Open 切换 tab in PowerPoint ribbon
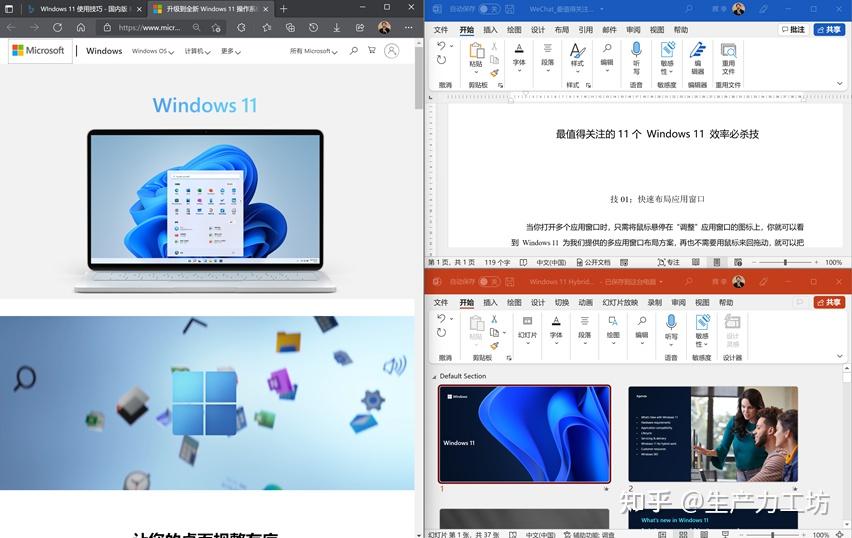852x538 pixels. 562,303
